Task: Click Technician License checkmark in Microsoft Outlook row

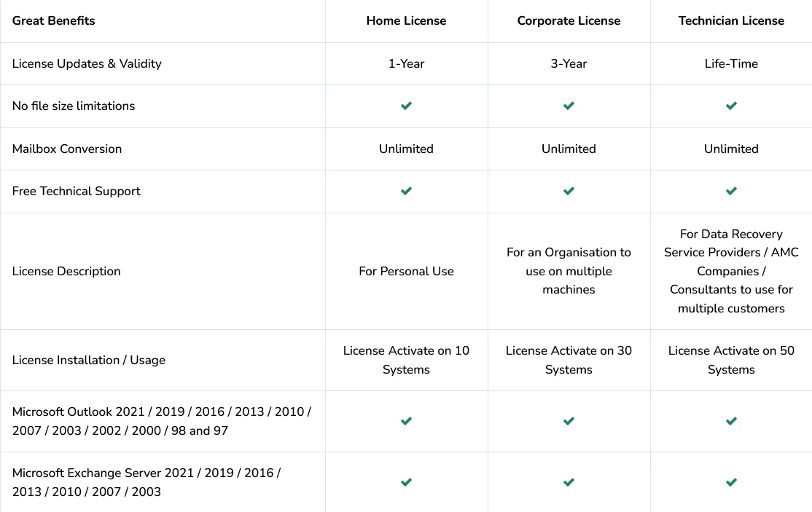Action: (x=731, y=421)
